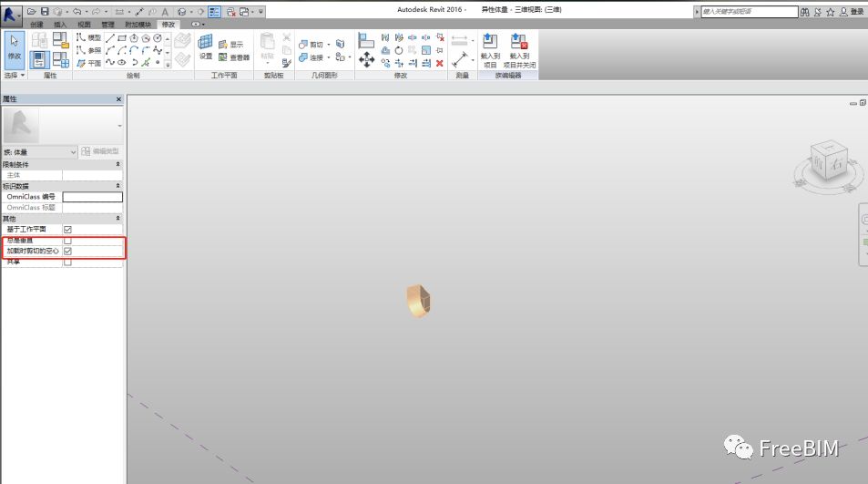Open the 剪切 (Cut) dropdown arrow
This screenshot has height=484, width=868.
tap(329, 45)
